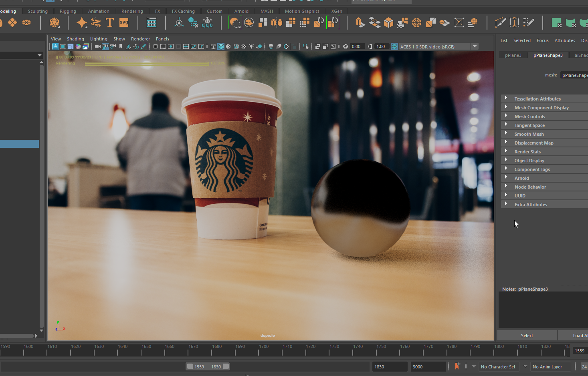Open Attribute Editor Selected menu
Screen dimensions: 588x376
tap(522, 40)
